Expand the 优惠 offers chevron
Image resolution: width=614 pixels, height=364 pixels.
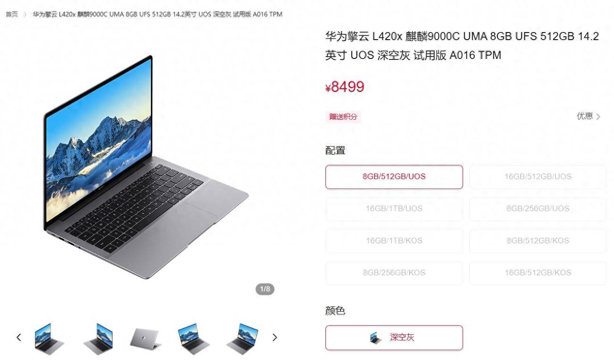(x=598, y=116)
